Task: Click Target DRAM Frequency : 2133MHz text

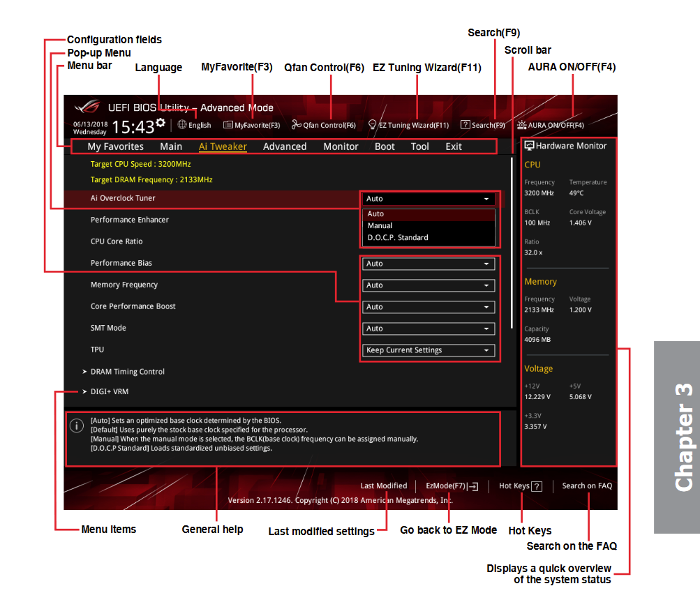Action: click(x=151, y=180)
